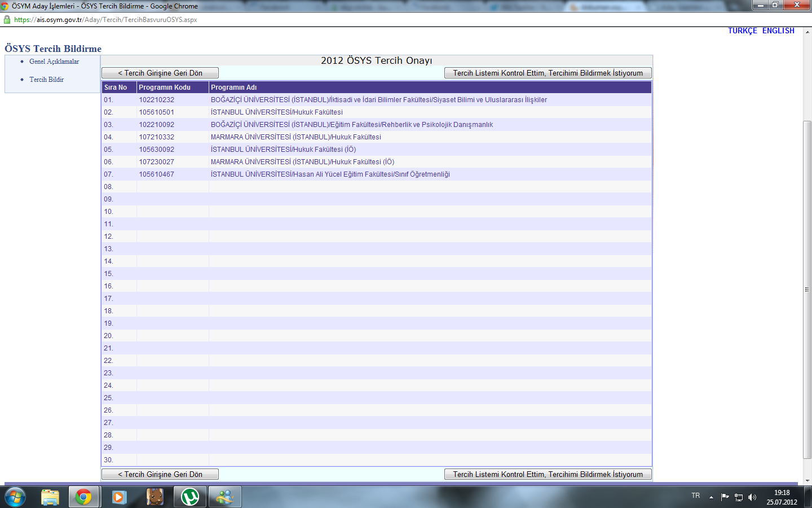Click top '< Tercih Girişine Geri Dön' button
Viewport: 812px width, 508px height.
pos(160,73)
